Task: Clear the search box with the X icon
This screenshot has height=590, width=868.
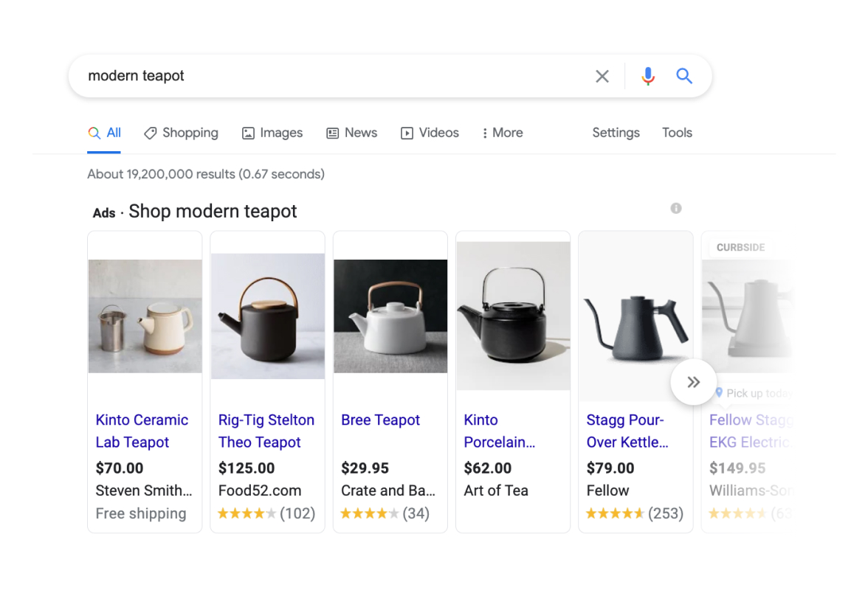Action: tap(602, 76)
